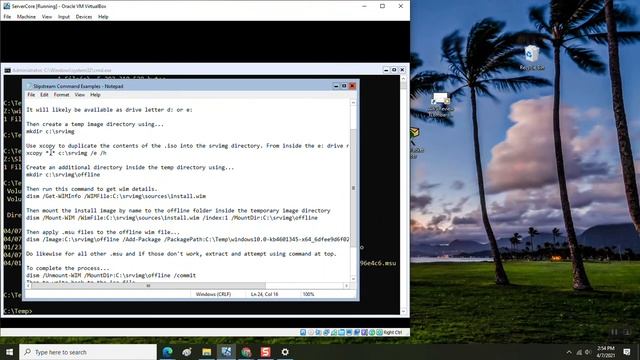Click the taskbar clock and date
This screenshot has height=360, width=640.
606,352
